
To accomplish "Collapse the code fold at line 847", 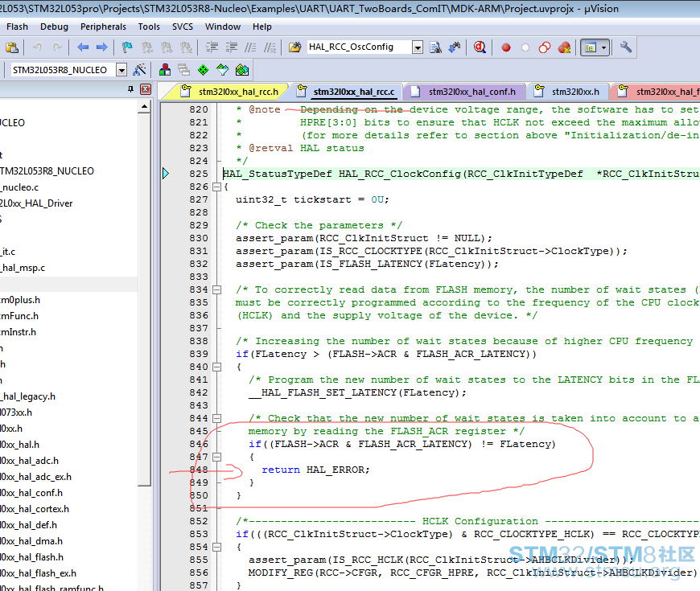I will [217, 458].
